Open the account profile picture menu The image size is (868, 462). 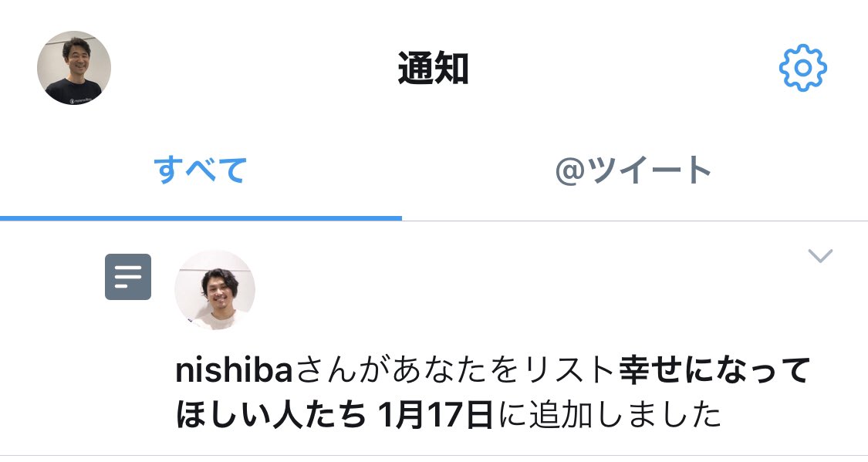[x=74, y=68]
